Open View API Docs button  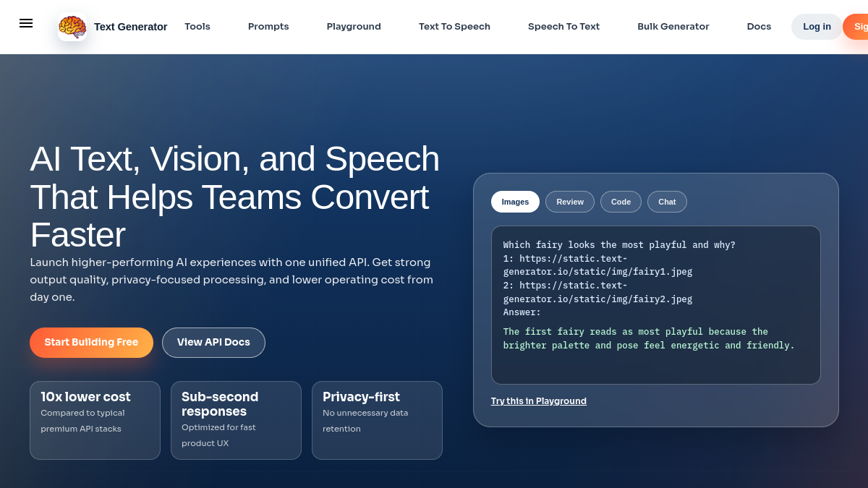pos(213,343)
